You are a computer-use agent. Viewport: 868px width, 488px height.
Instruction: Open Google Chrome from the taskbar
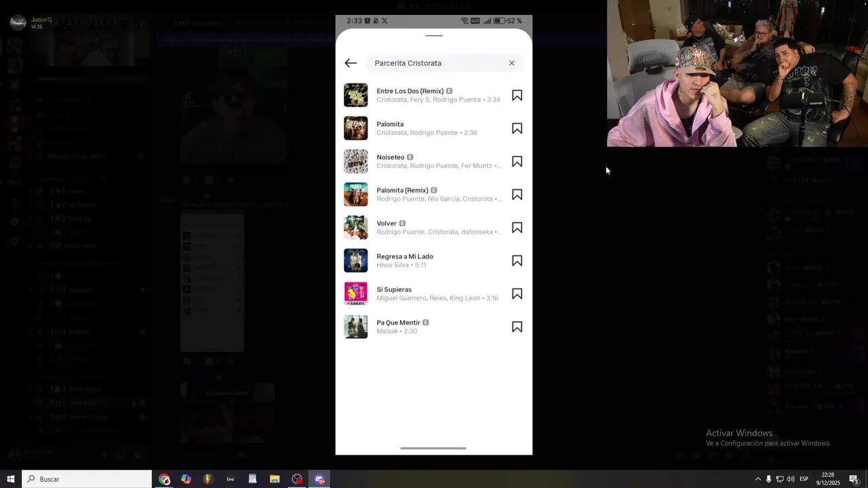164,479
